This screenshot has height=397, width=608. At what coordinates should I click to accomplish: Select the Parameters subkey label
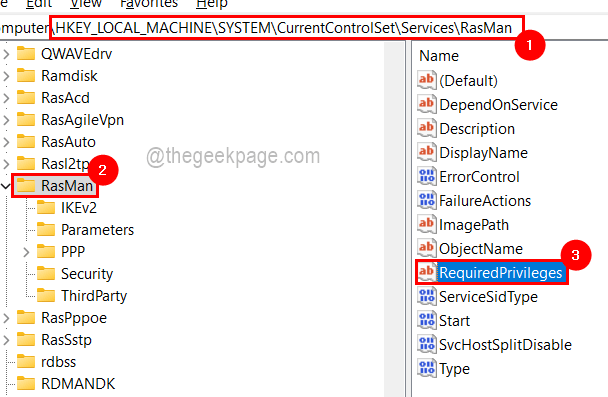click(x=97, y=230)
